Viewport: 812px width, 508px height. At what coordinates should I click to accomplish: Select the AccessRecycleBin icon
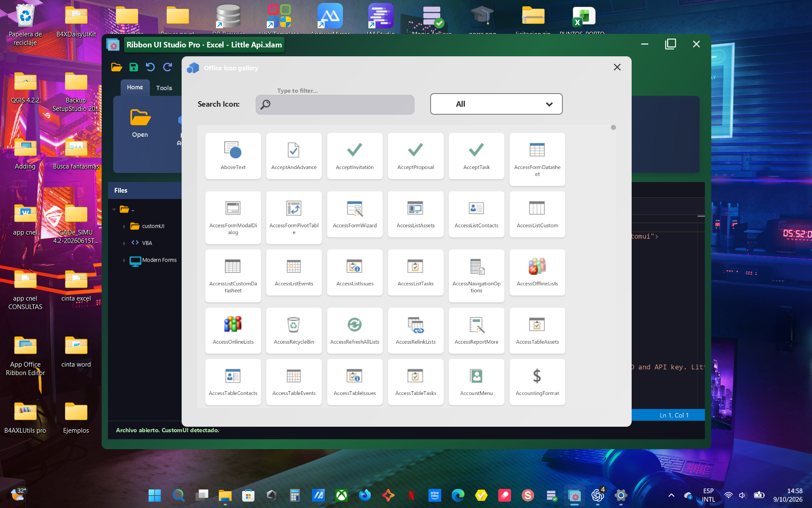[294, 331]
